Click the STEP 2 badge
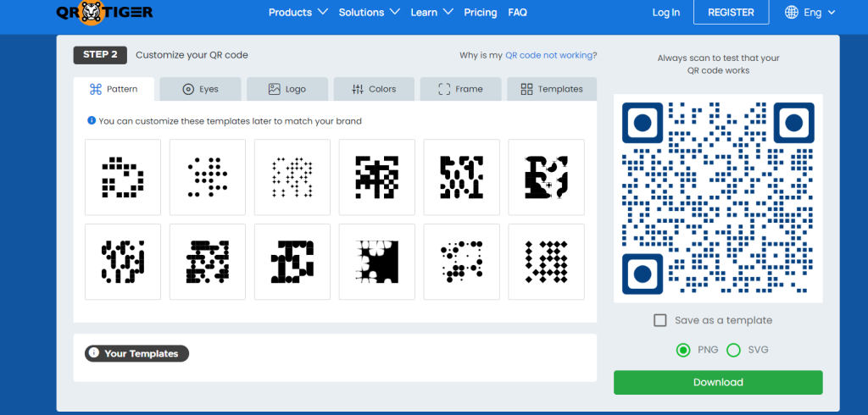This screenshot has width=868, height=415. point(100,55)
